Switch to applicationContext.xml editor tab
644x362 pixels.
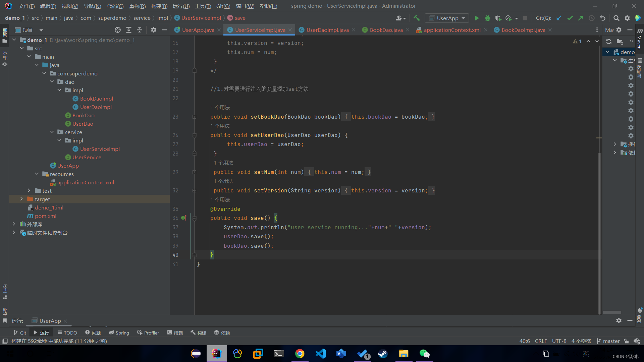452,30
